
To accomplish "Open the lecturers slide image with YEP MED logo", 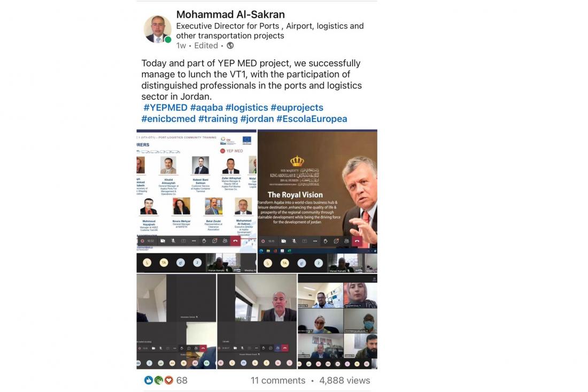I will coord(197,201).
